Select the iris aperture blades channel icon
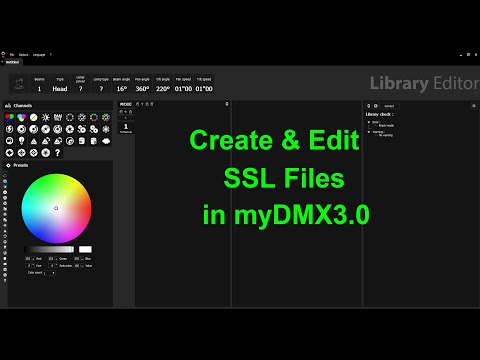 point(70,129)
